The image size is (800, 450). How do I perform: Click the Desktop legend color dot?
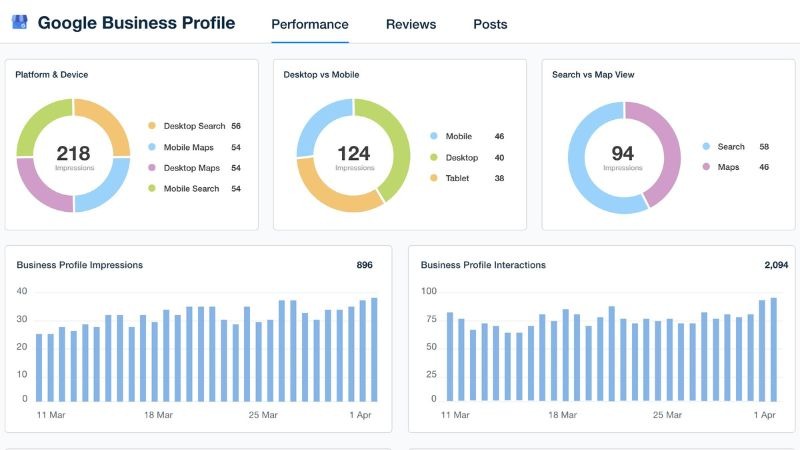[434, 157]
